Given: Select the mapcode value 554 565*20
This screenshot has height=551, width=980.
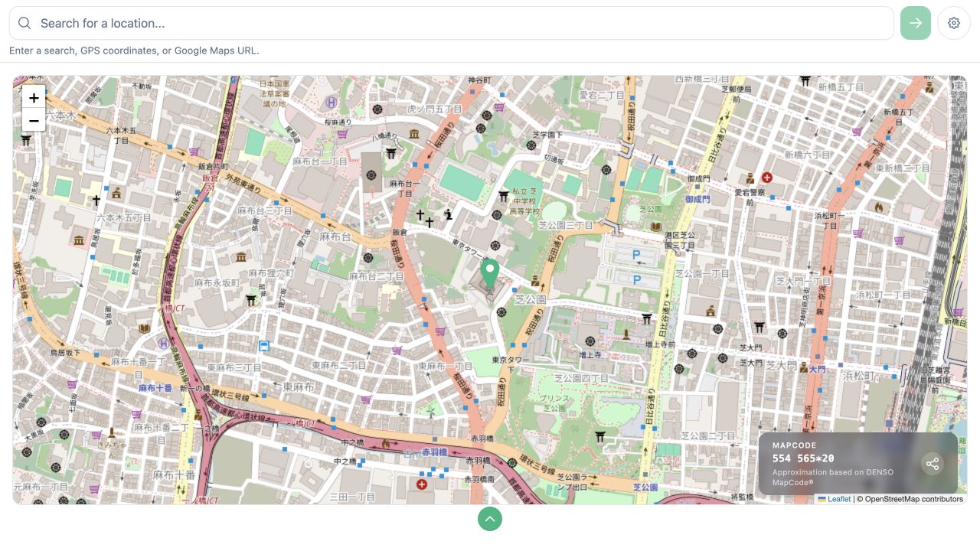Looking at the screenshot, I should pos(803,458).
